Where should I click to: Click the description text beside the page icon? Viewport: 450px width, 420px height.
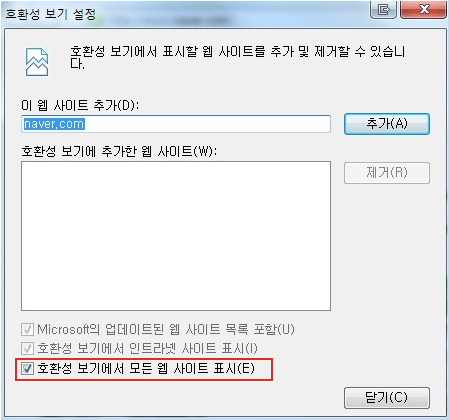pyautogui.click(x=237, y=57)
